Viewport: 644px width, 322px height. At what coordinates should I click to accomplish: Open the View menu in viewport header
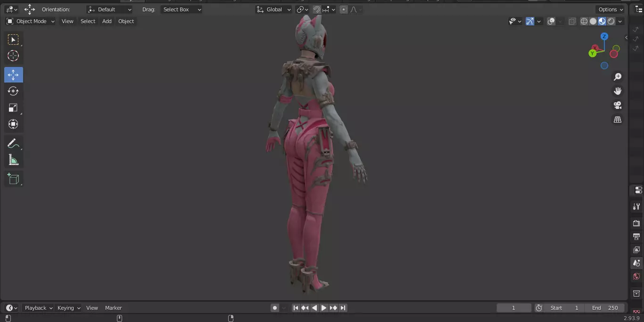[x=67, y=21]
